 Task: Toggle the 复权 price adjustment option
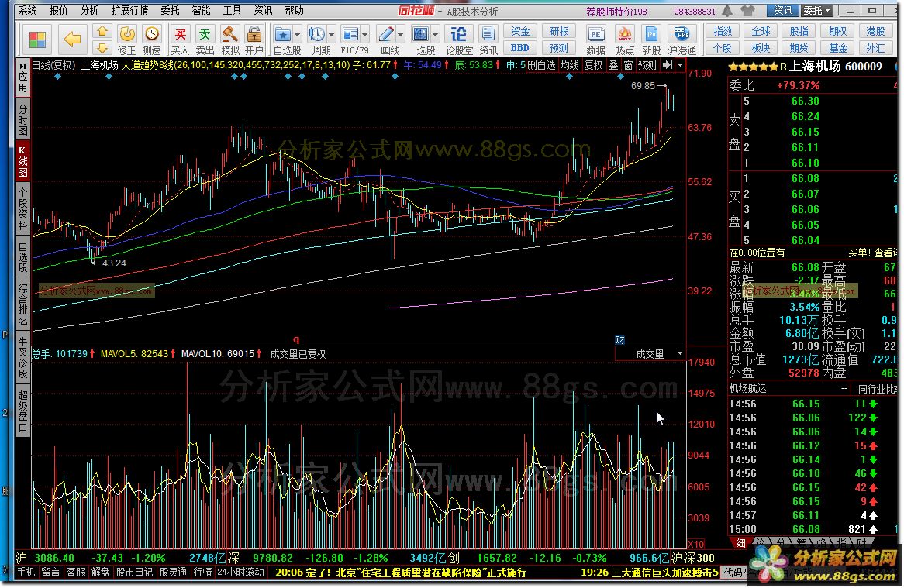593,66
